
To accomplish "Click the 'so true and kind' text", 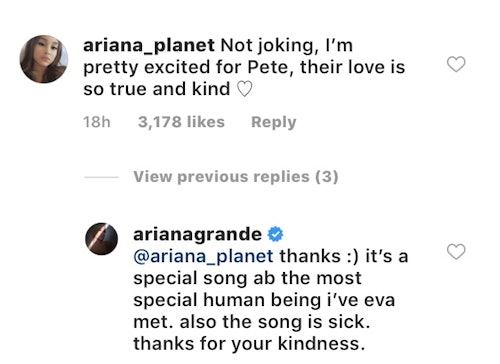I will coord(157,89).
